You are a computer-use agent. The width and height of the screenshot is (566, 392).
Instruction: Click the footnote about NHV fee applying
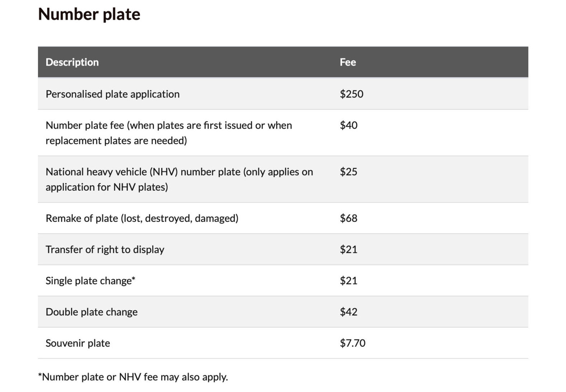pyautogui.click(x=133, y=377)
